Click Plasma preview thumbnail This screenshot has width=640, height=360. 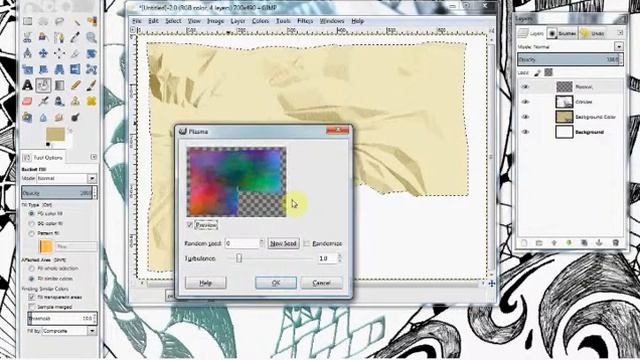(237, 182)
